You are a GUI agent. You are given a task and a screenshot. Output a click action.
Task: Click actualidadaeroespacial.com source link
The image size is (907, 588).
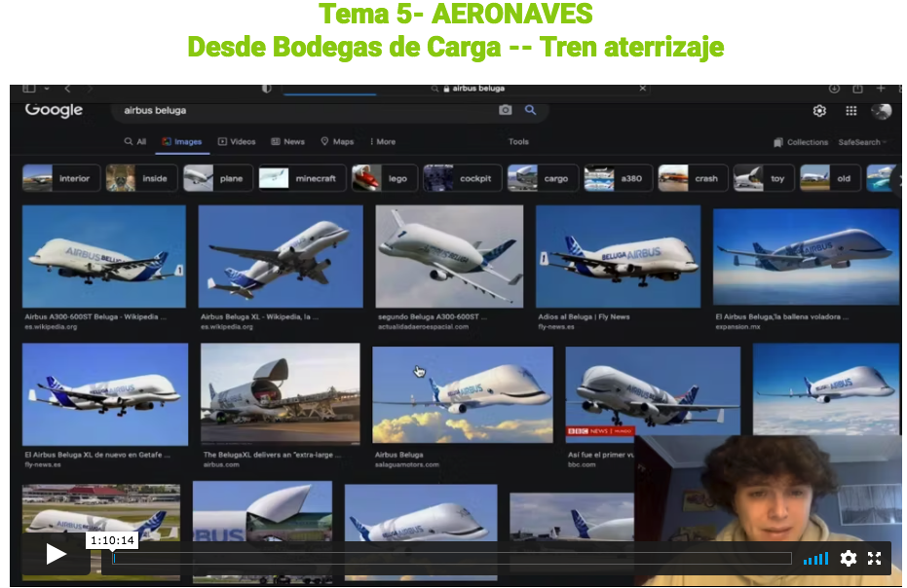(424, 327)
